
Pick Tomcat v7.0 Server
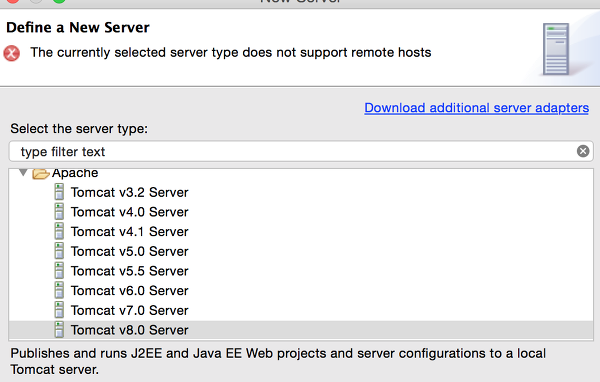[x=129, y=310]
